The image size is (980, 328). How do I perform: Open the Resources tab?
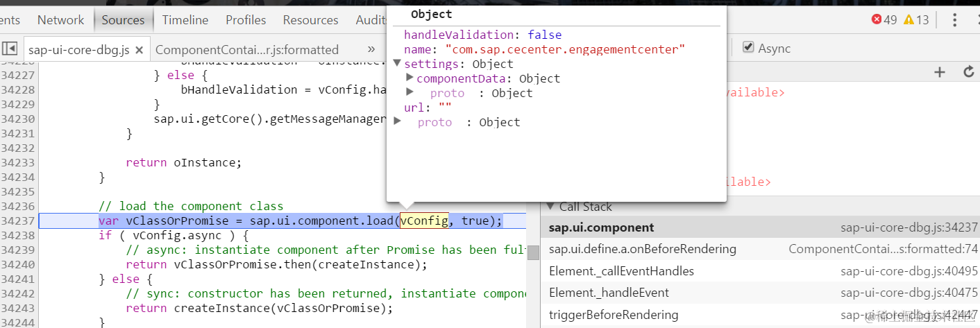pos(312,20)
